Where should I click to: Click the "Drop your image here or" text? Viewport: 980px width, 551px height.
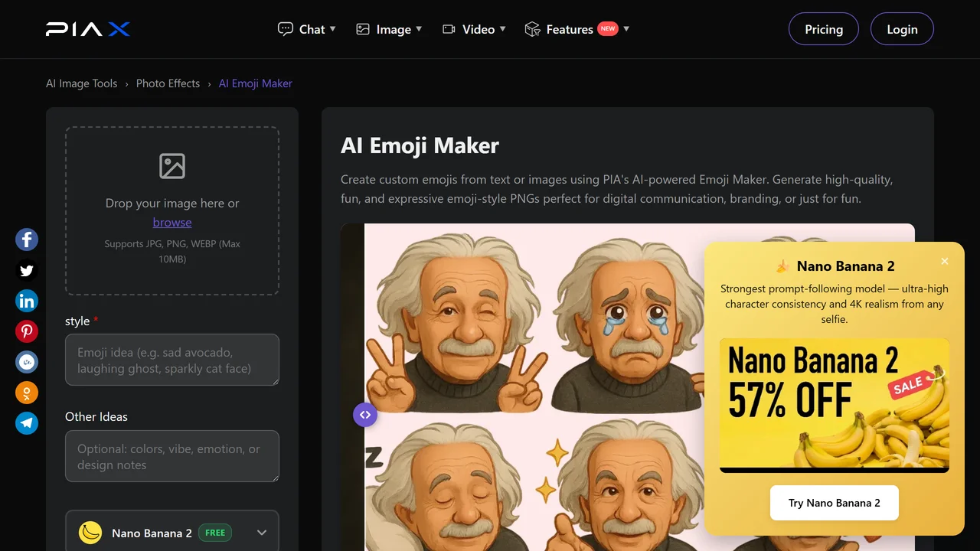pyautogui.click(x=172, y=203)
